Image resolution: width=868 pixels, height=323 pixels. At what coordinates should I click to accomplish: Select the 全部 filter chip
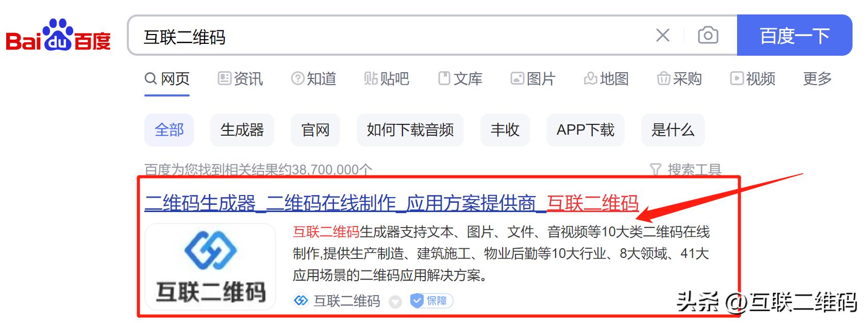(169, 130)
